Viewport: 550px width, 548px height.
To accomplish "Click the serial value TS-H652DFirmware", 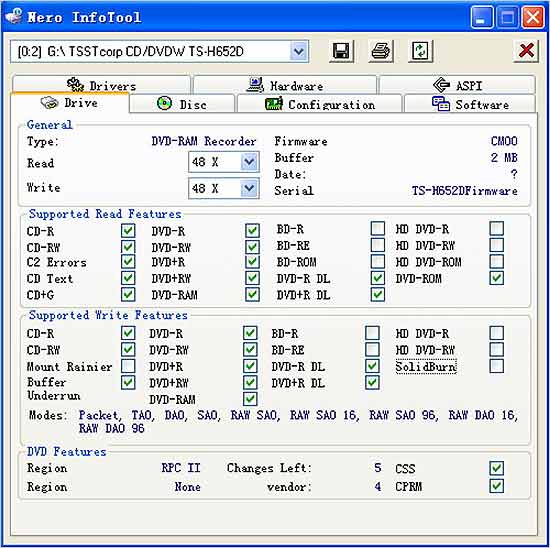I will pyautogui.click(x=464, y=191).
